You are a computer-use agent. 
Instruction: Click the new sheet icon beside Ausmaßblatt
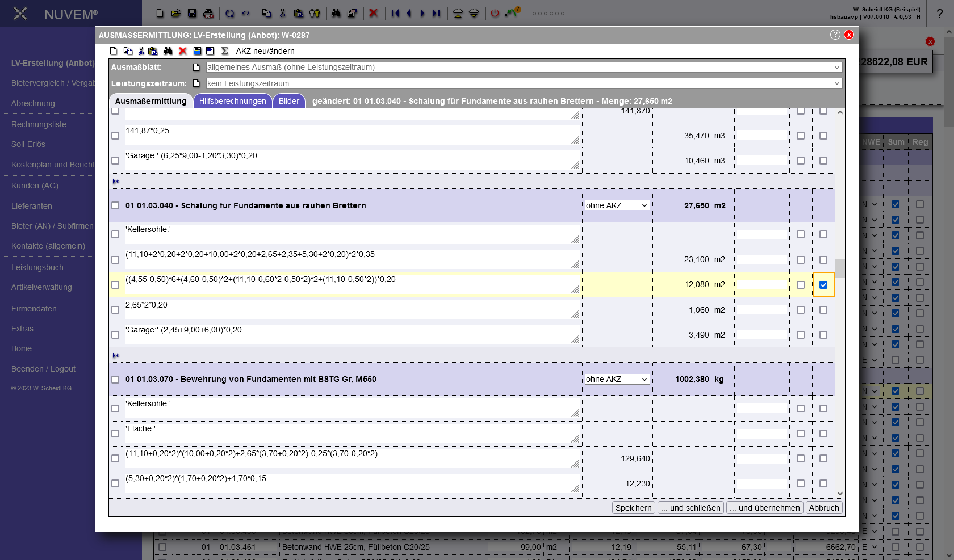coord(196,68)
